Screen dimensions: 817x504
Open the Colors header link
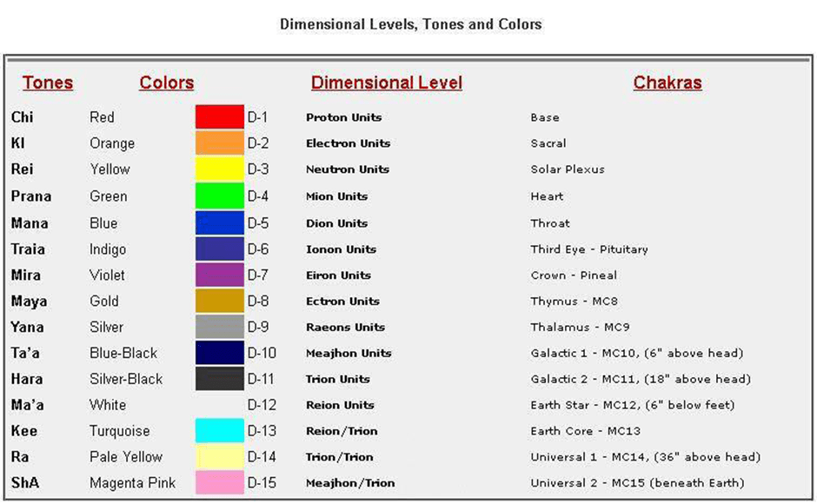tap(166, 83)
